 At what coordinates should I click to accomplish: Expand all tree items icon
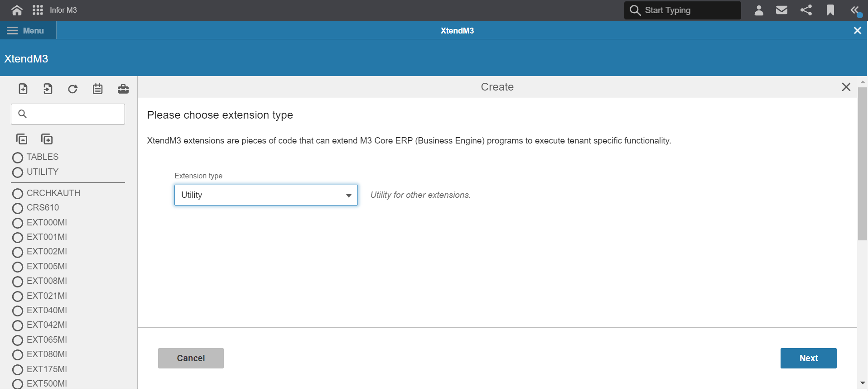click(47, 139)
